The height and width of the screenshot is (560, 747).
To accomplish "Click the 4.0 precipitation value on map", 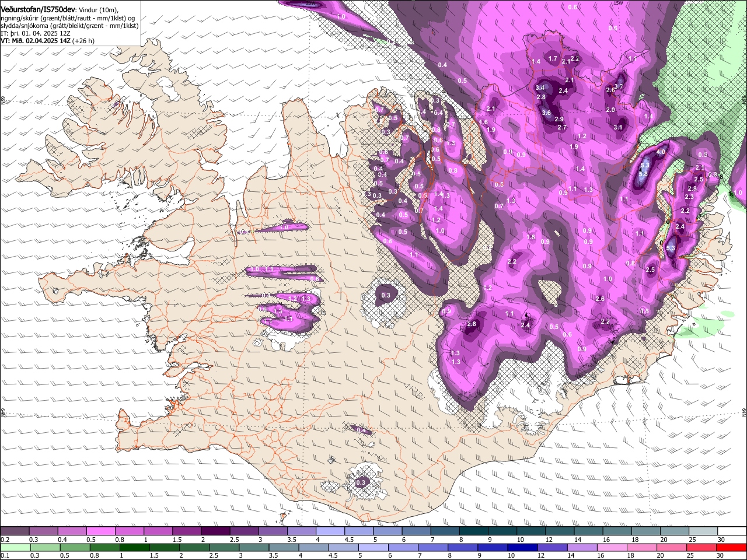I will pos(661,152).
